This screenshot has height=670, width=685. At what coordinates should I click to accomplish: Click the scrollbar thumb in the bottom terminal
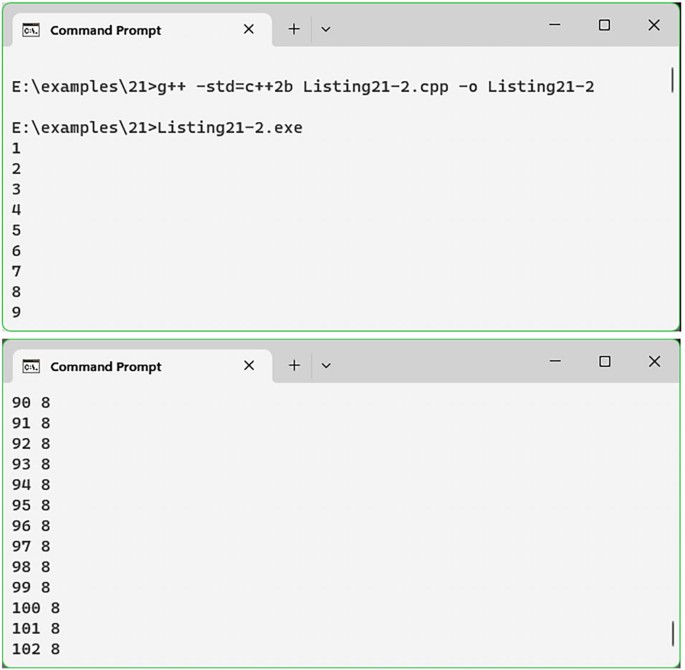pyautogui.click(x=672, y=634)
